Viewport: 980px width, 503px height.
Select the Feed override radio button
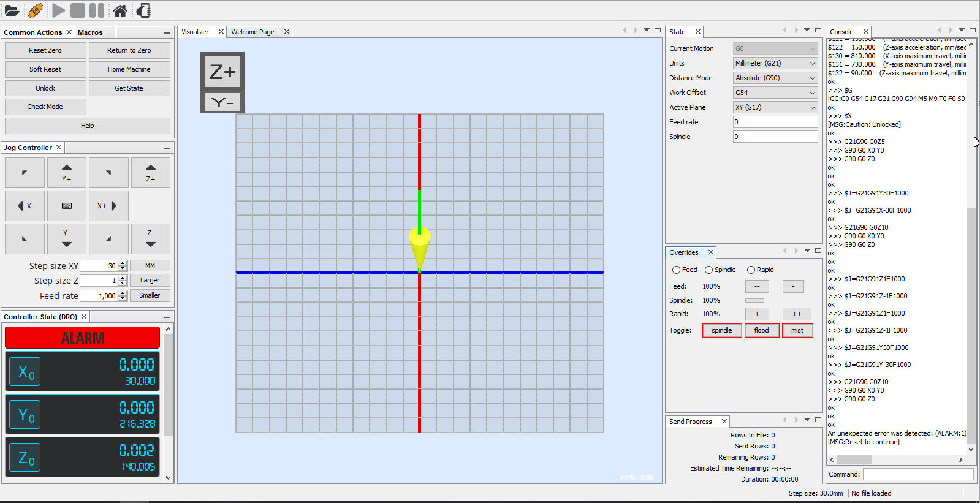(x=676, y=270)
